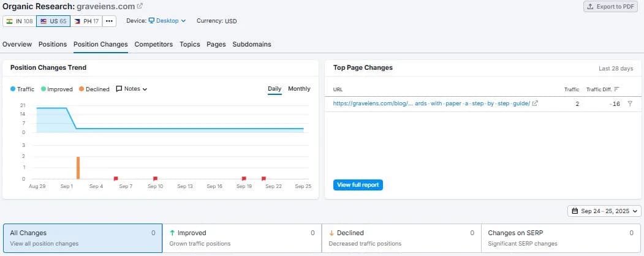This screenshot has width=644, height=256.
Task: Open graveiens.com external link icon
Action: (x=140, y=6)
